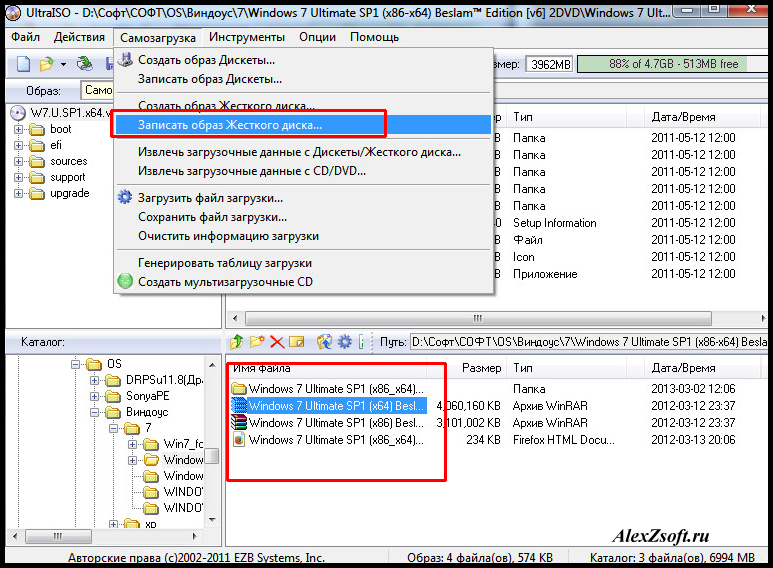Click the Путь path input field
Image resolution: width=773 pixels, height=568 pixels.
click(588, 342)
